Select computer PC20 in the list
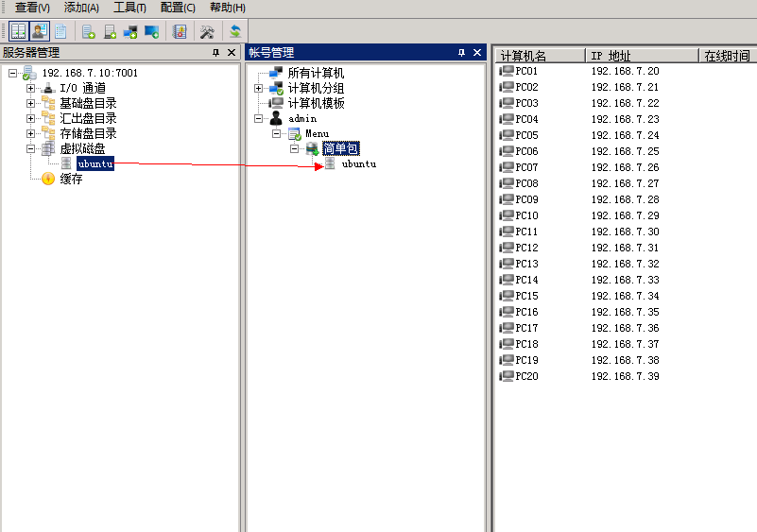The image size is (757, 532). (526, 376)
